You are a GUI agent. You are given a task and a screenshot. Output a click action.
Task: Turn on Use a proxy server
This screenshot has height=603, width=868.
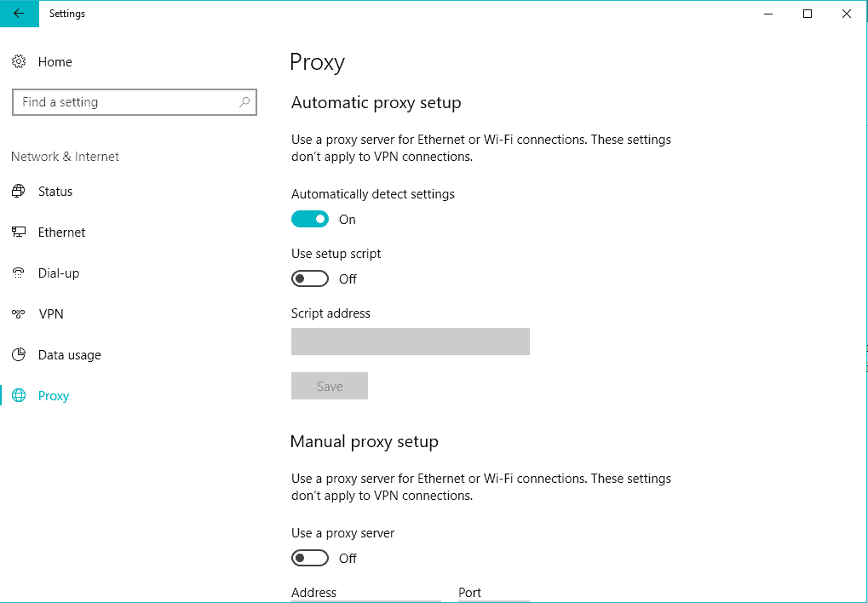tap(310, 559)
